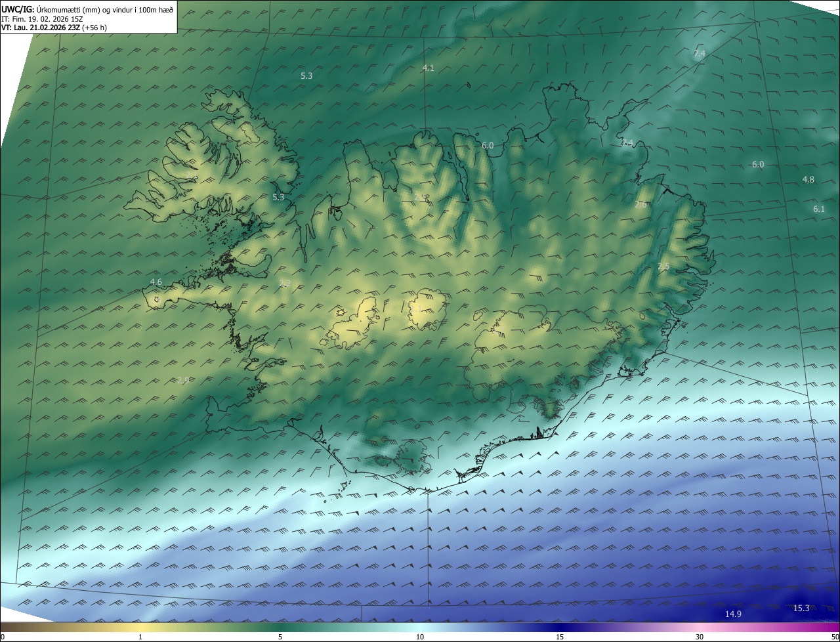
Task: Click the 2.9 value label
Action: pos(183,380)
